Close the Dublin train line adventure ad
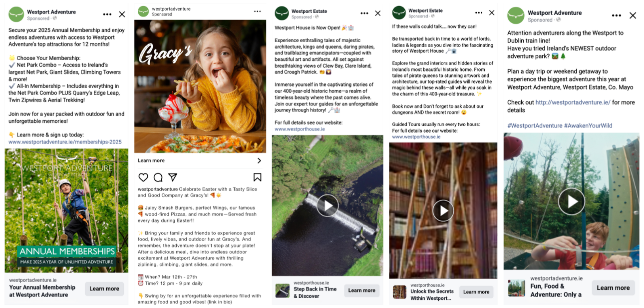Image resolution: width=644 pixels, height=308 pixels. pos(633,15)
